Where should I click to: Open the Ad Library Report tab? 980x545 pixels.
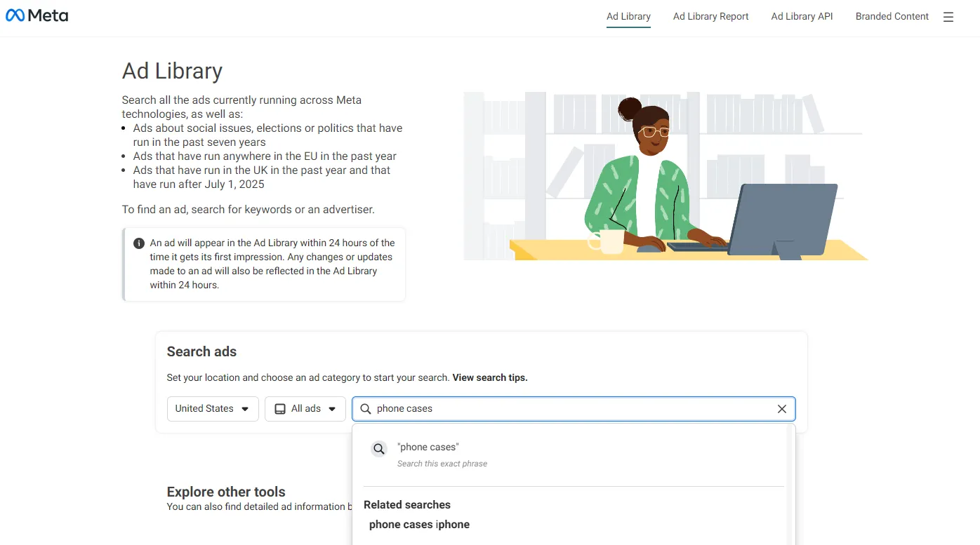[x=710, y=16]
